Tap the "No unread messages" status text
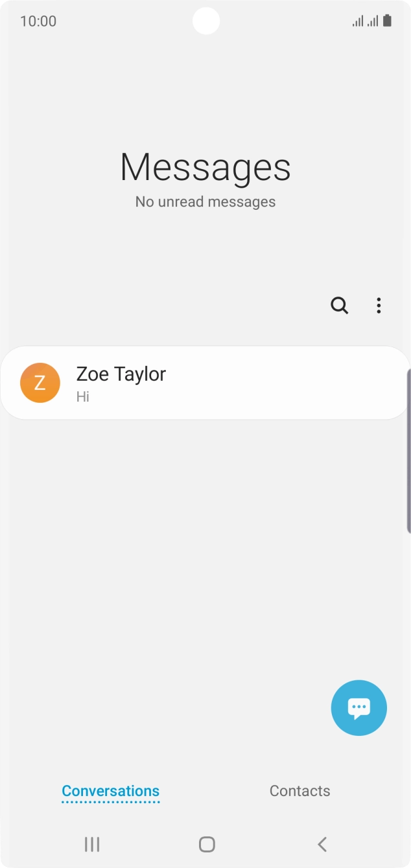 coord(205,202)
